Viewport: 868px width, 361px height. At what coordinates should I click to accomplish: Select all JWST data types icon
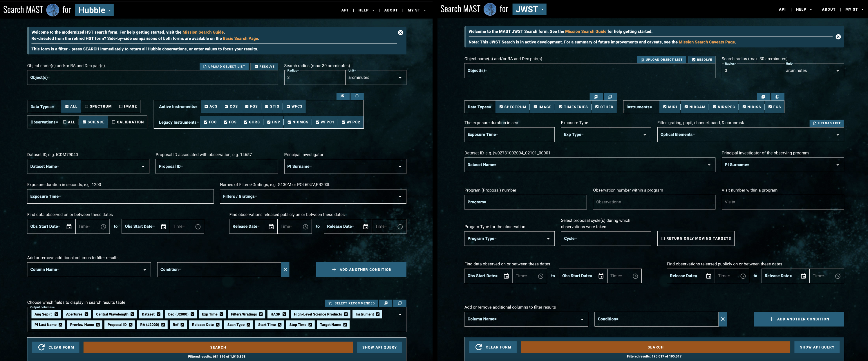(596, 96)
